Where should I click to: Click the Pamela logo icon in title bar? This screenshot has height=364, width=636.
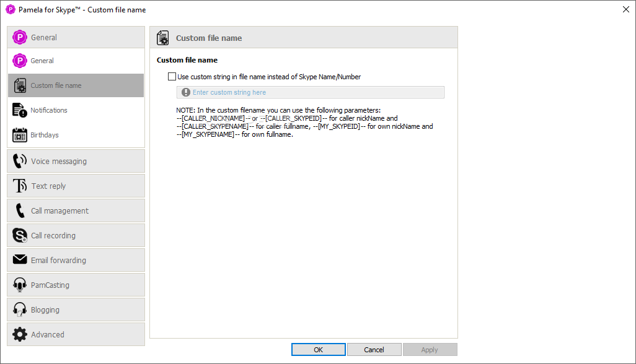tap(10, 9)
